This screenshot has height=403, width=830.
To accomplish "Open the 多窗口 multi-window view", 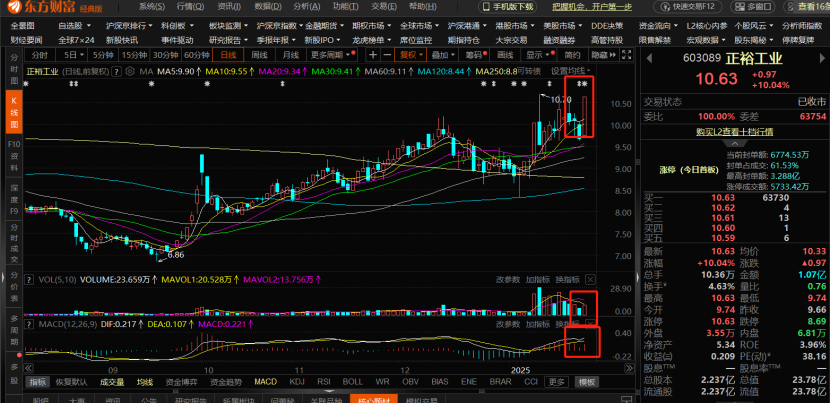I will [753, 7].
